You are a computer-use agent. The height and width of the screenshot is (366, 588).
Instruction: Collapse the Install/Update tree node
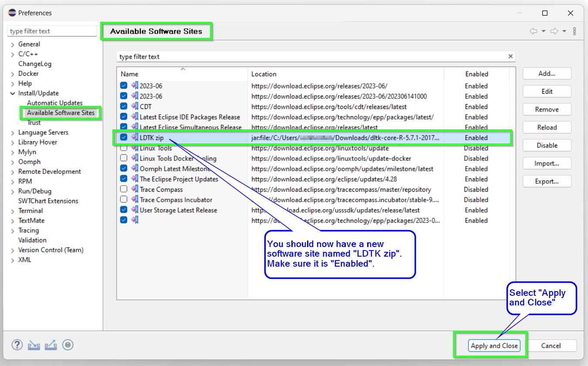(x=12, y=93)
